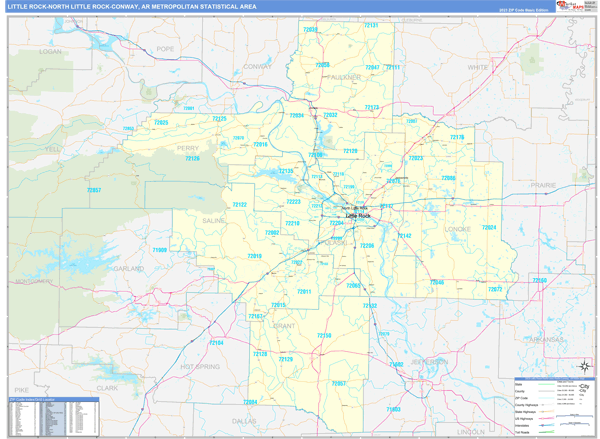Select the MONTGOMERY county label

(34, 281)
